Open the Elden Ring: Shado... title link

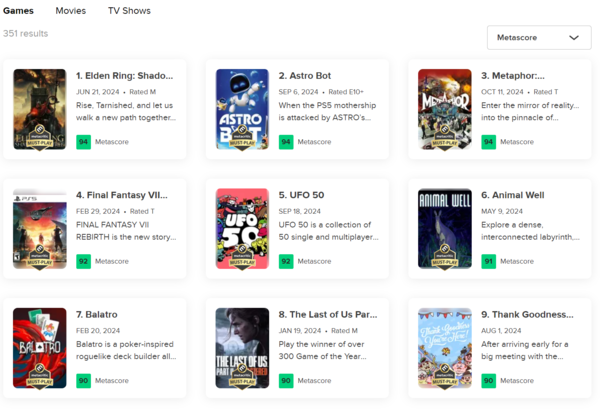124,76
